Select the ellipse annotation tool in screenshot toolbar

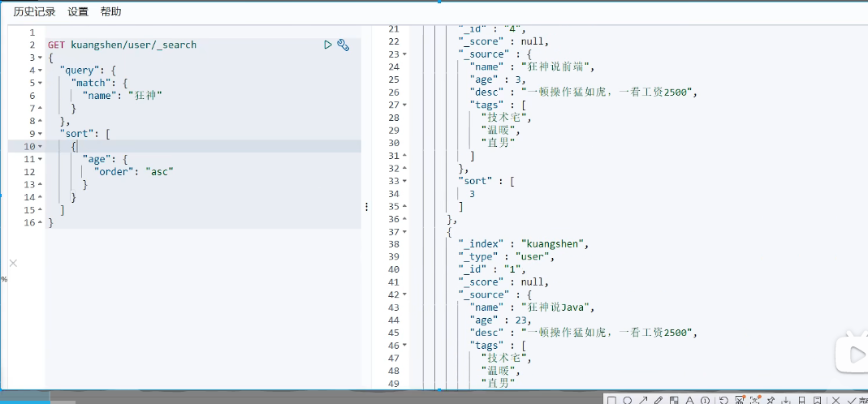(x=628, y=400)
